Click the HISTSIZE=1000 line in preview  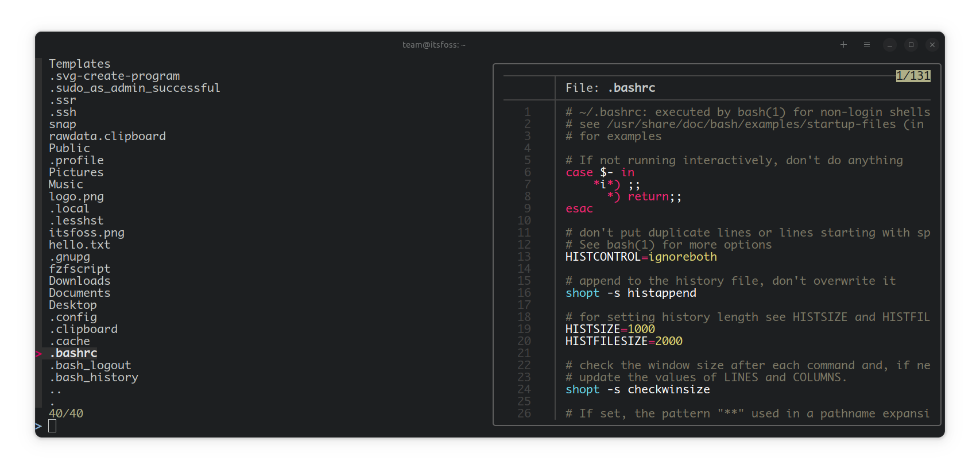click(610, 329)
